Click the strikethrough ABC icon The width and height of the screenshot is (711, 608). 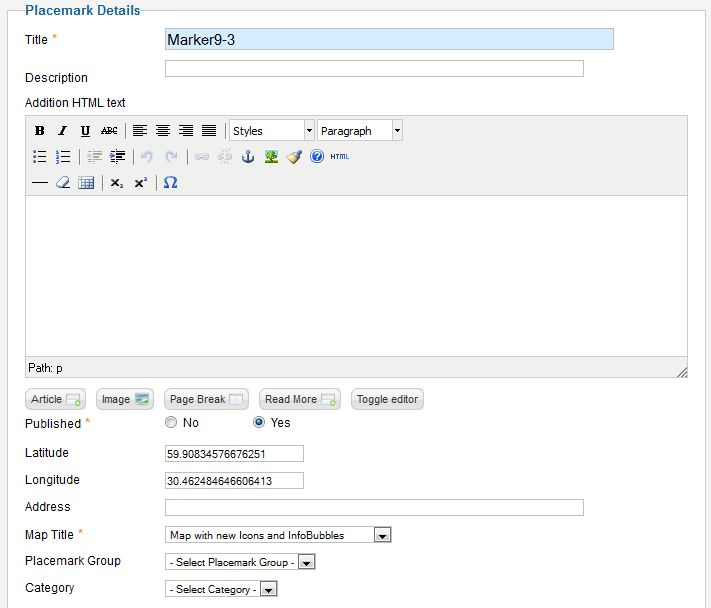(x=109, y=131)
